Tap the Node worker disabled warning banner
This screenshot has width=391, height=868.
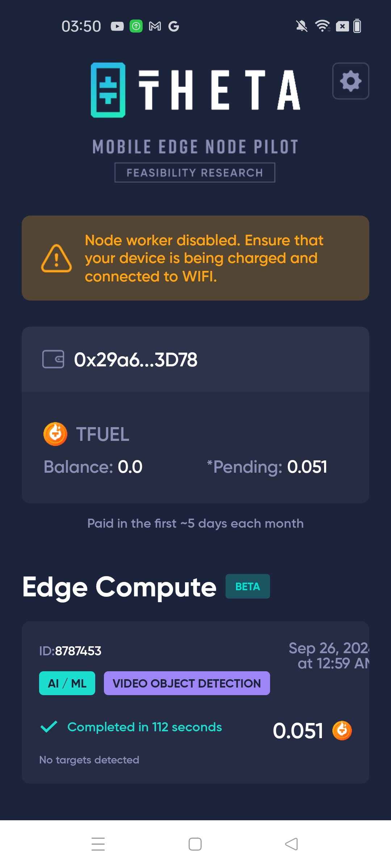click(195, 258)
